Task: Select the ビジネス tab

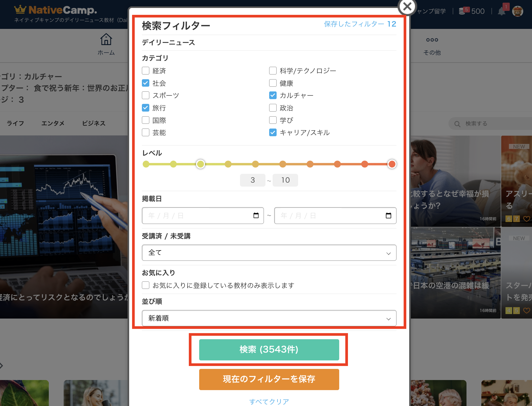Action: click(x=94, y=123)
